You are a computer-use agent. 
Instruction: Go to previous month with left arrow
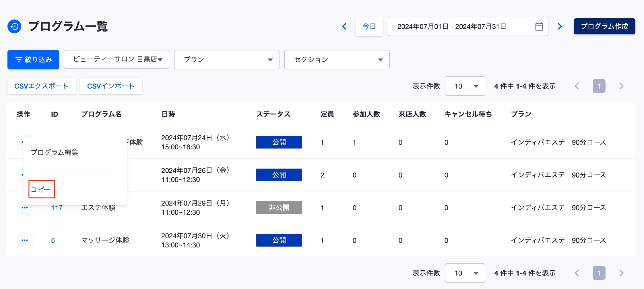point(344,26)
